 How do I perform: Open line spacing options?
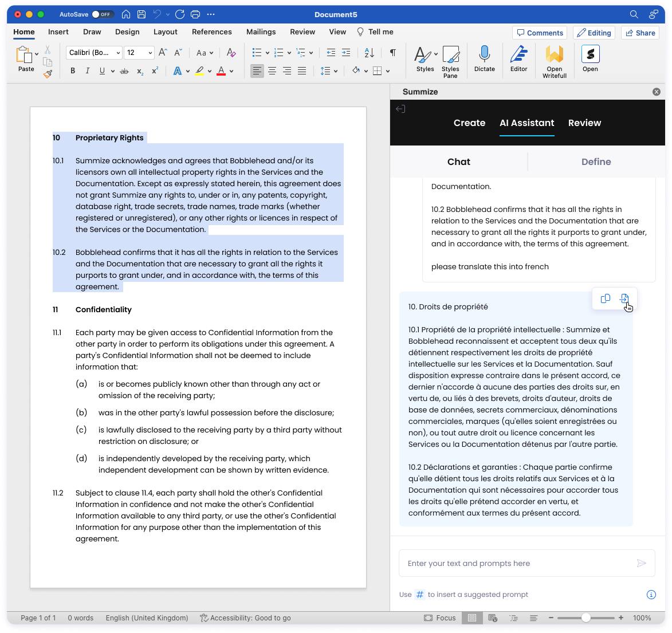pos(329,71)
